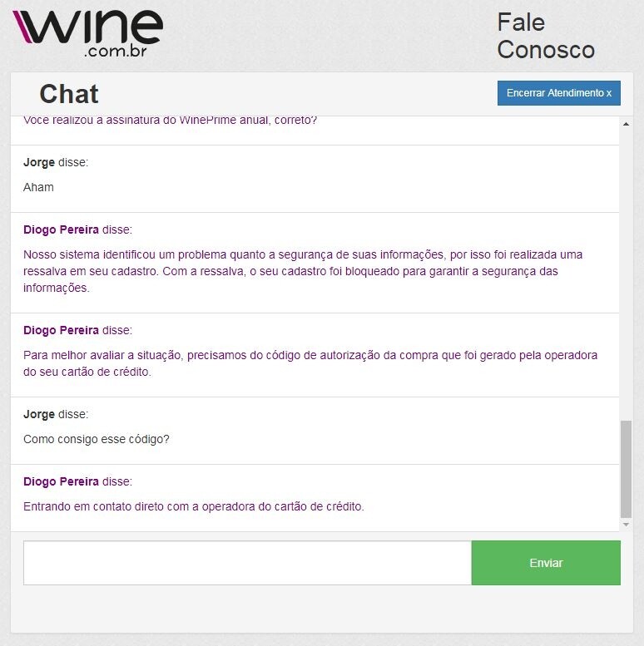Image resolution: width=644 pixels, height=646 pixels.
Task: Click the second 'Jorge disse:' label
Action: coord(56,414)
